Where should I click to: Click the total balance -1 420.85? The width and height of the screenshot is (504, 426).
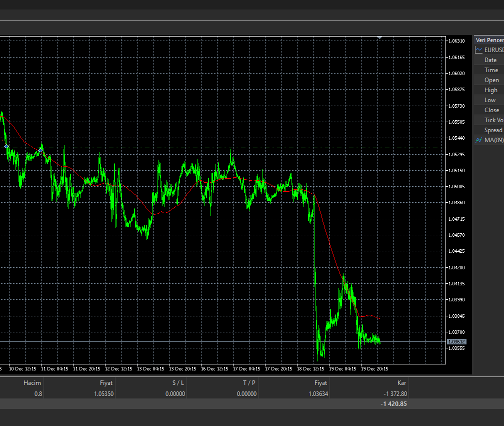click(x=394, y=404)
